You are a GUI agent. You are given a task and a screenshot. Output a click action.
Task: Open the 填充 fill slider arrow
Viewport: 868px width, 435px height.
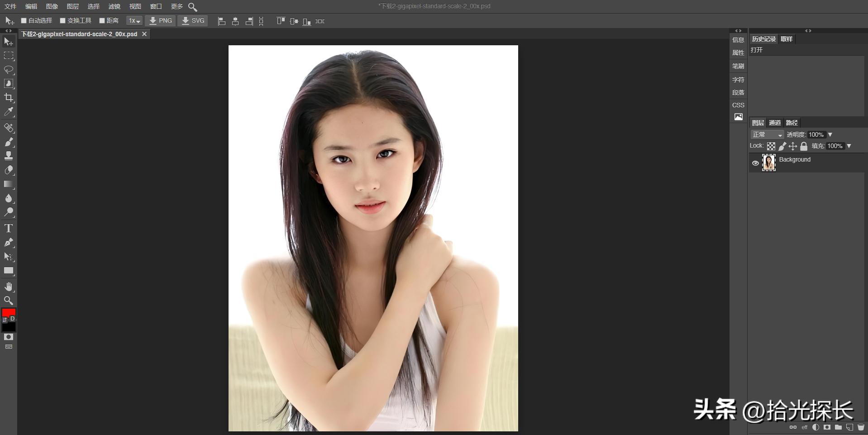(849, 146)
